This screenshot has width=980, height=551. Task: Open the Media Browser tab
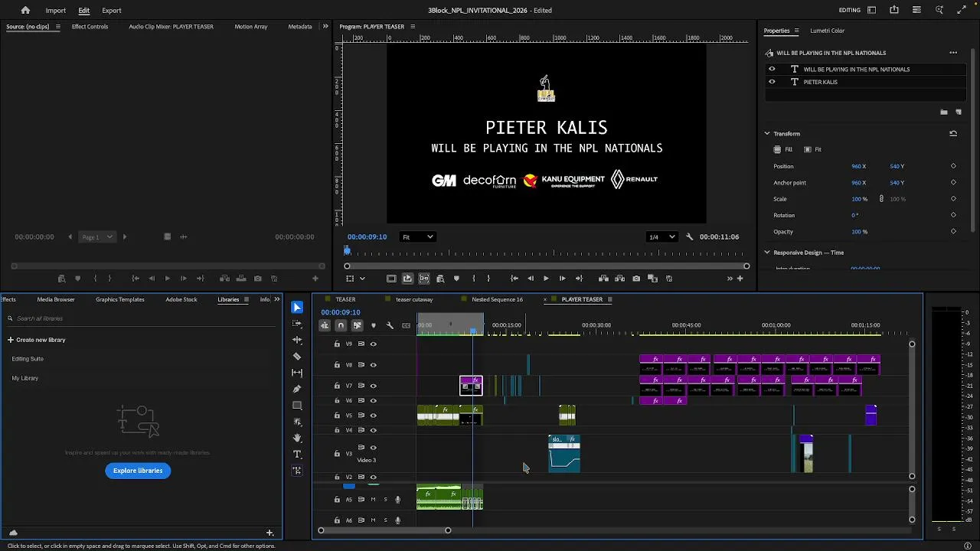coord(56,299)
